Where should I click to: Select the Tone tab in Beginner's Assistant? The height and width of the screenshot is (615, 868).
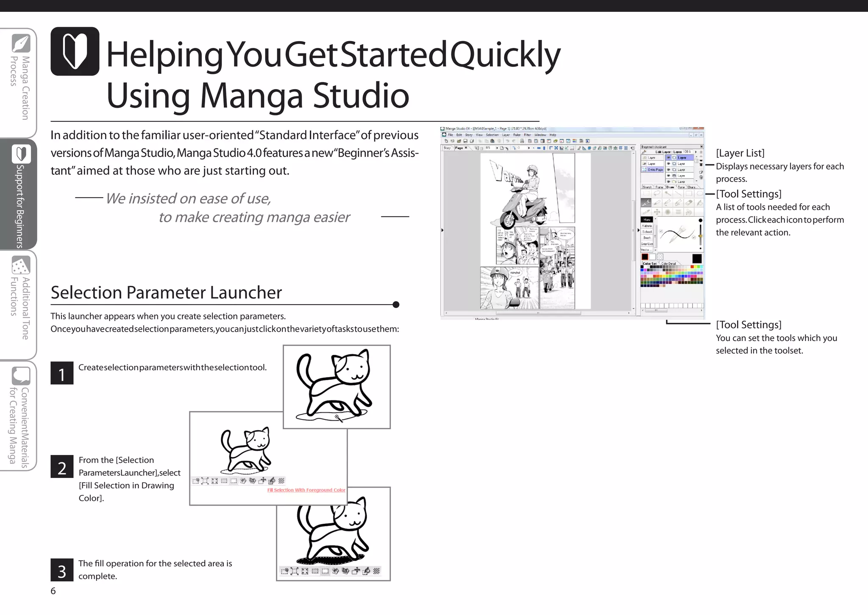[x=682, y=187]
